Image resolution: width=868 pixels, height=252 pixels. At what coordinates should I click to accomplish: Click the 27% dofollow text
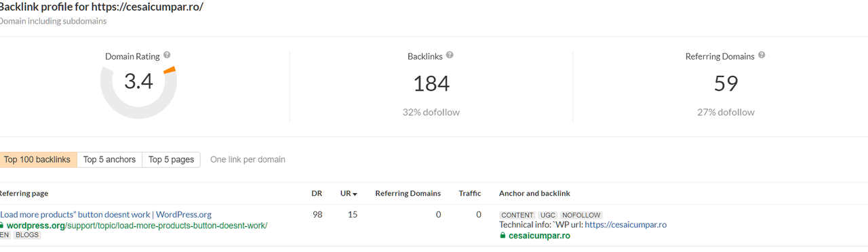click(x=726, y=112)
